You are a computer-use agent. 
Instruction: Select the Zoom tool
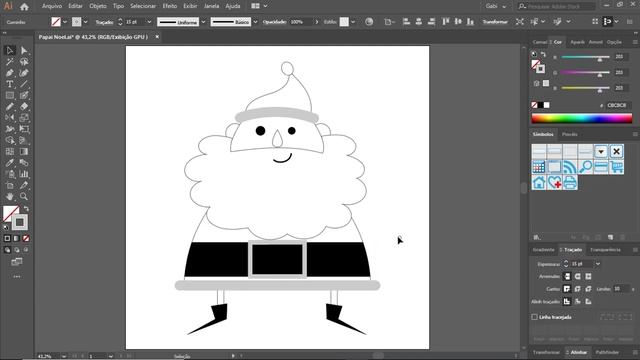coord(24,196)
